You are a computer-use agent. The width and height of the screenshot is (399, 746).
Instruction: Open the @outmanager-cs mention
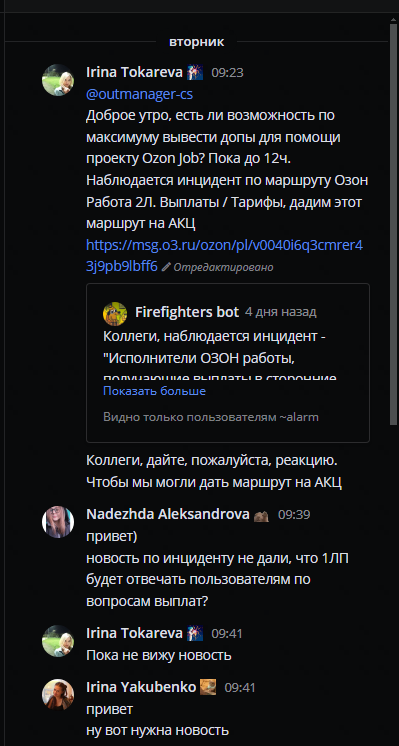pyautogui.click(x=139, y=94)
